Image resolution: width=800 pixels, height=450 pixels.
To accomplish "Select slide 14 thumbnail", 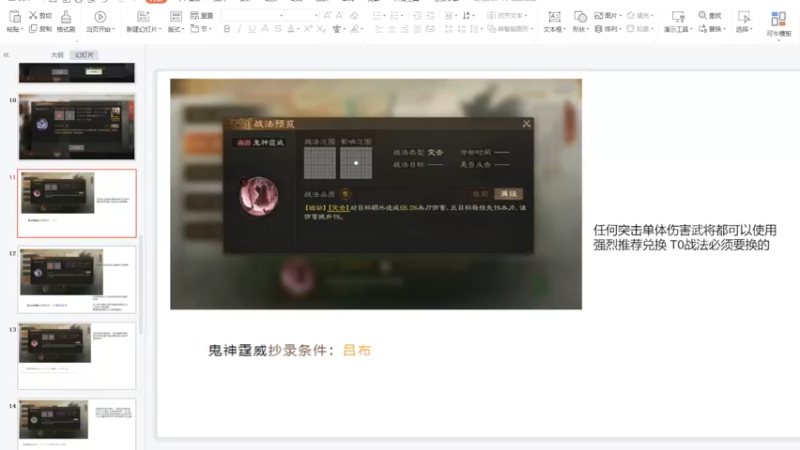I will tap(77, 423).
